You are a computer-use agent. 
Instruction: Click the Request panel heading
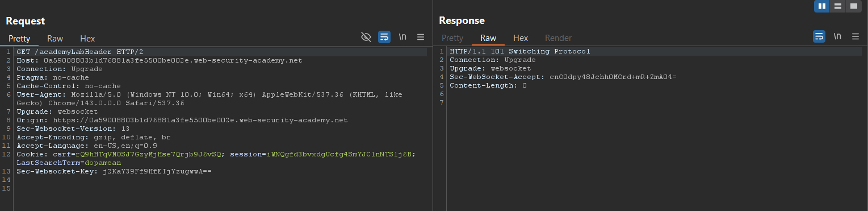click(x=26, y=21)
